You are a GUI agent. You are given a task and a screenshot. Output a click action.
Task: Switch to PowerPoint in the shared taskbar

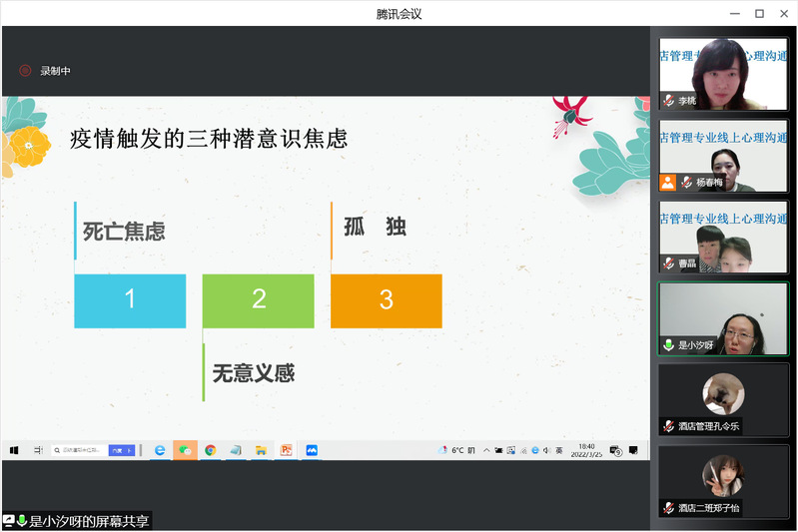tap(286, 450)
